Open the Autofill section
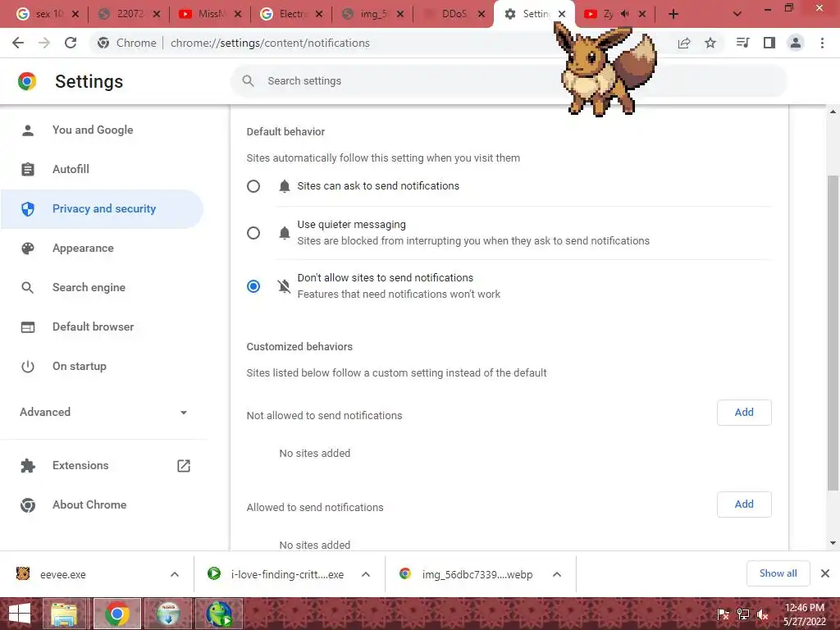This screenshot has height=630, width=840. coord(71,169)
